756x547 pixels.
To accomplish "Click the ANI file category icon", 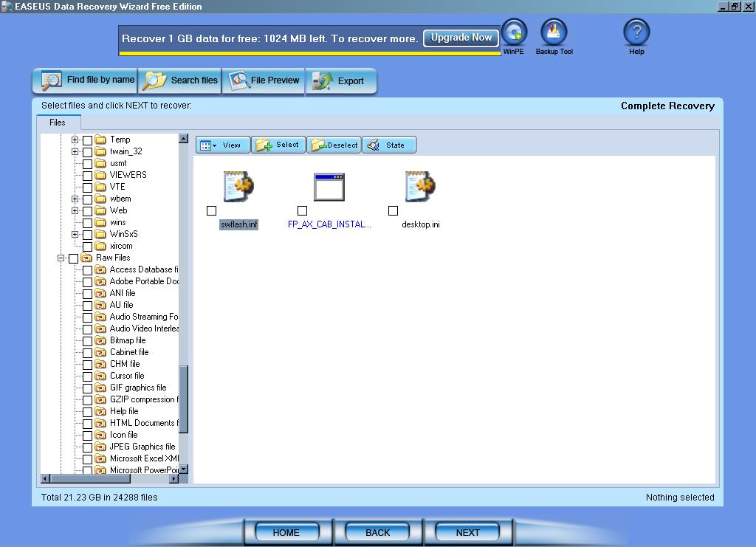I will point(100,294).
